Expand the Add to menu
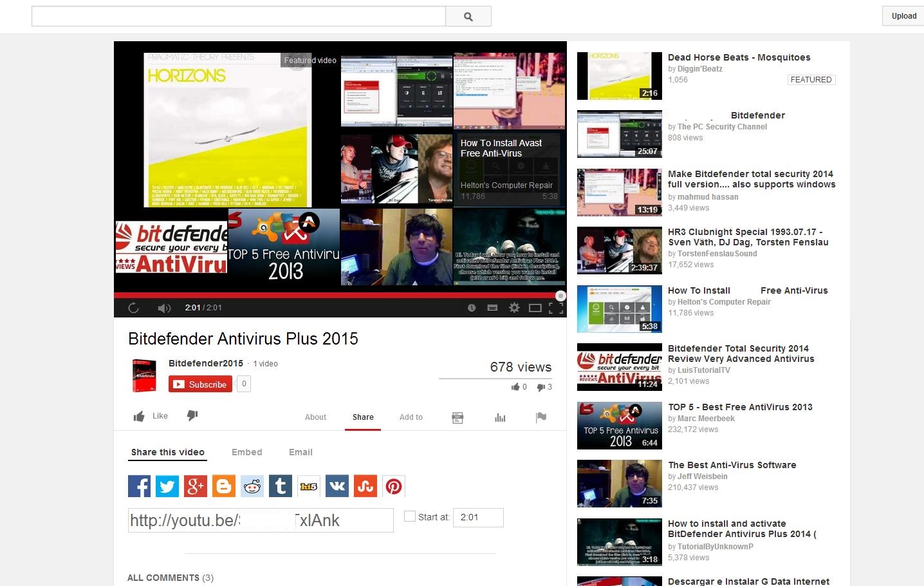 (x=411, y=417)
